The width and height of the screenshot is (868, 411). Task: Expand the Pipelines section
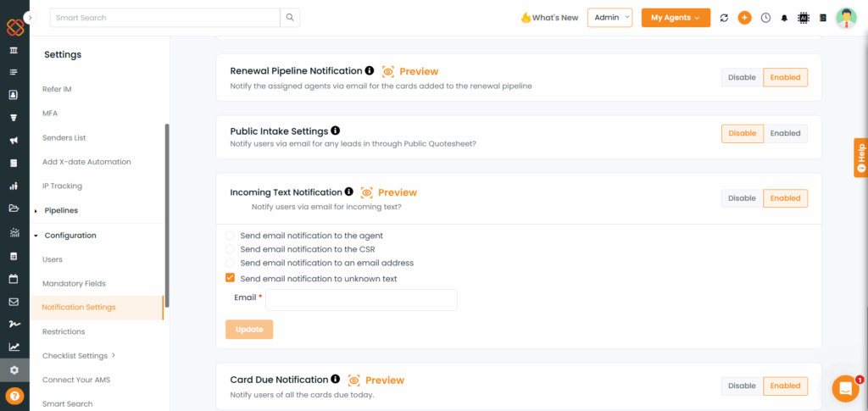click(x=61, y=211)
